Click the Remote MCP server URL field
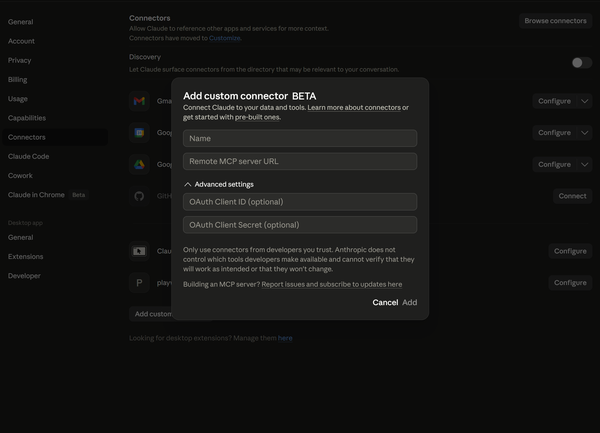Viewport: 600px width, 433px height. (x=300, y=161)
